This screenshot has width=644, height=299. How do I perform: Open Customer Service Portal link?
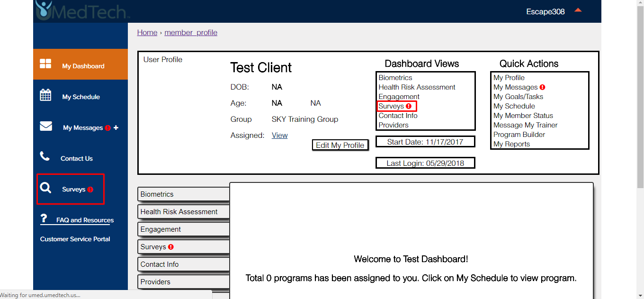pyautogui.click(x=75, y=239)
